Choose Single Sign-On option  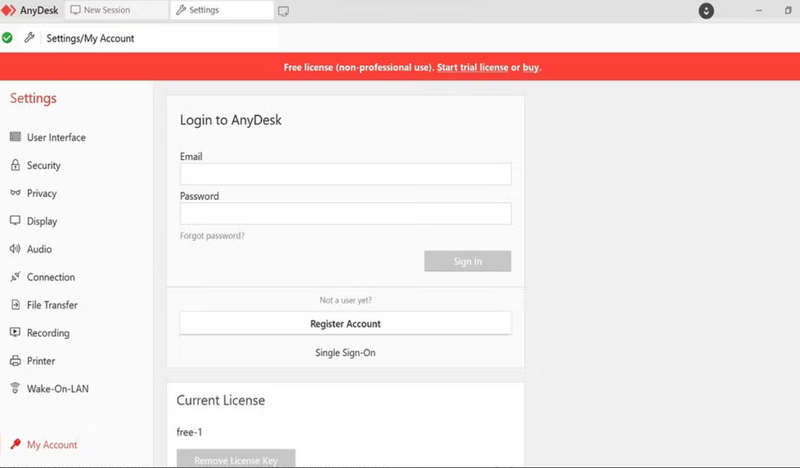(345, 353)
